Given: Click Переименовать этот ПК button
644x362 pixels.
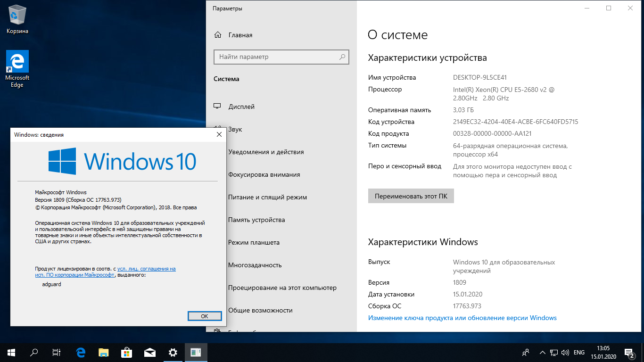Looking at the screenshot, I should (x=411, y=196).
